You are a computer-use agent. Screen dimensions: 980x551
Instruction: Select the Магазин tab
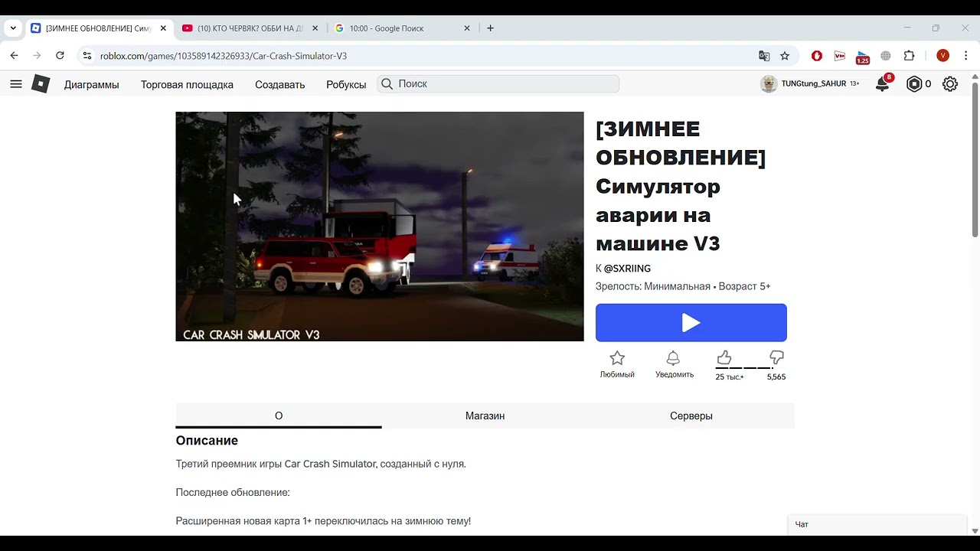tap(485, 416)
